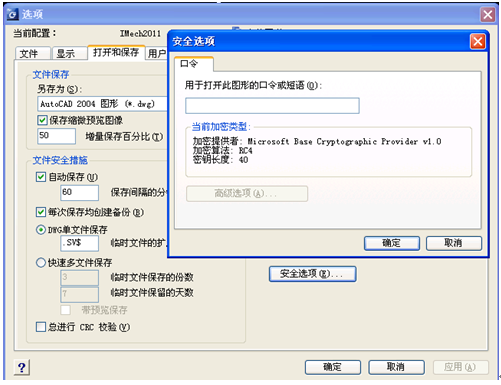Click 确定 in the 安全选项 dialog
Screen dimensions: 501x385
(392, 243)
